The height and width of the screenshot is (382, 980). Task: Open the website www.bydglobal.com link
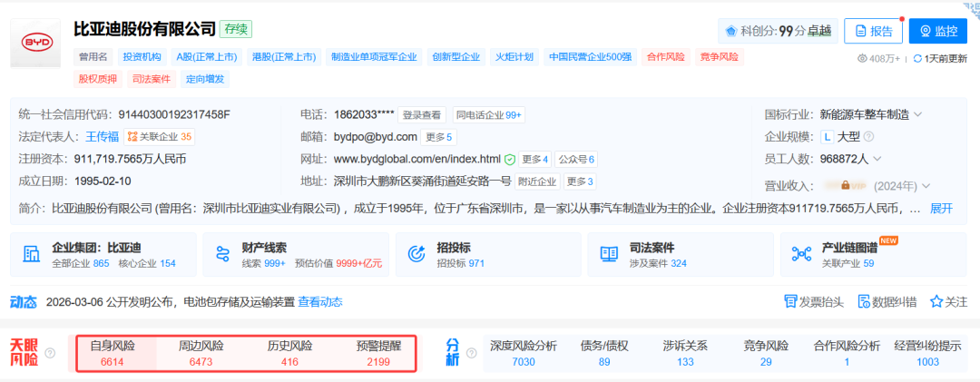coord(417,160)
